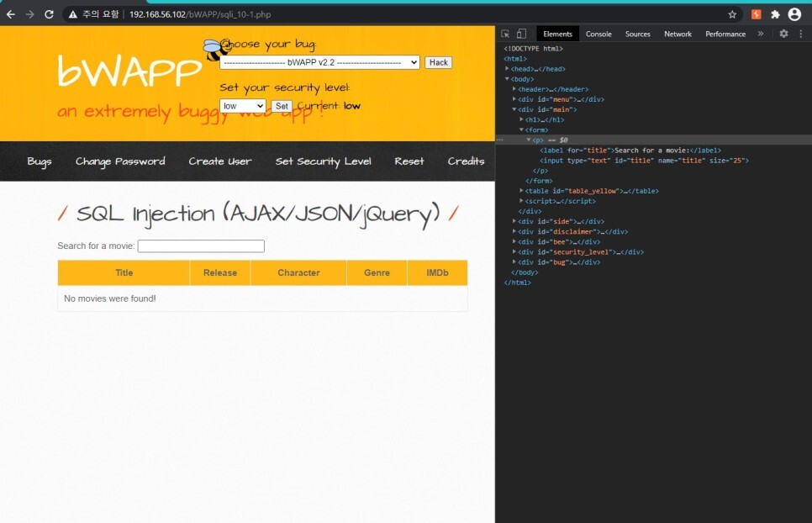Toggle DevTools device toolbar icon

click(521, 34)
